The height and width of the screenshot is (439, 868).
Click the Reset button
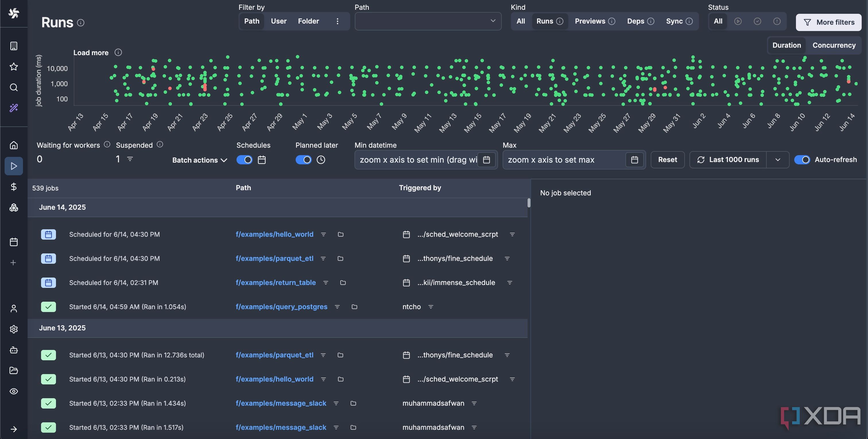click(668, 160)
